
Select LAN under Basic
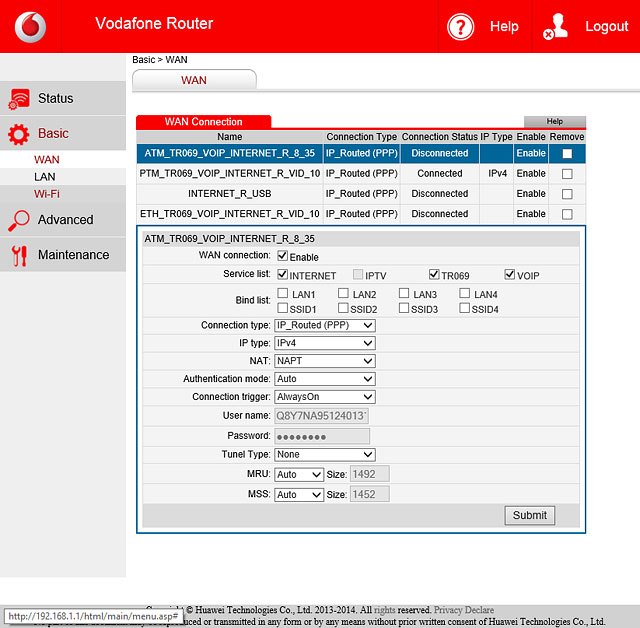click(44, 177)
